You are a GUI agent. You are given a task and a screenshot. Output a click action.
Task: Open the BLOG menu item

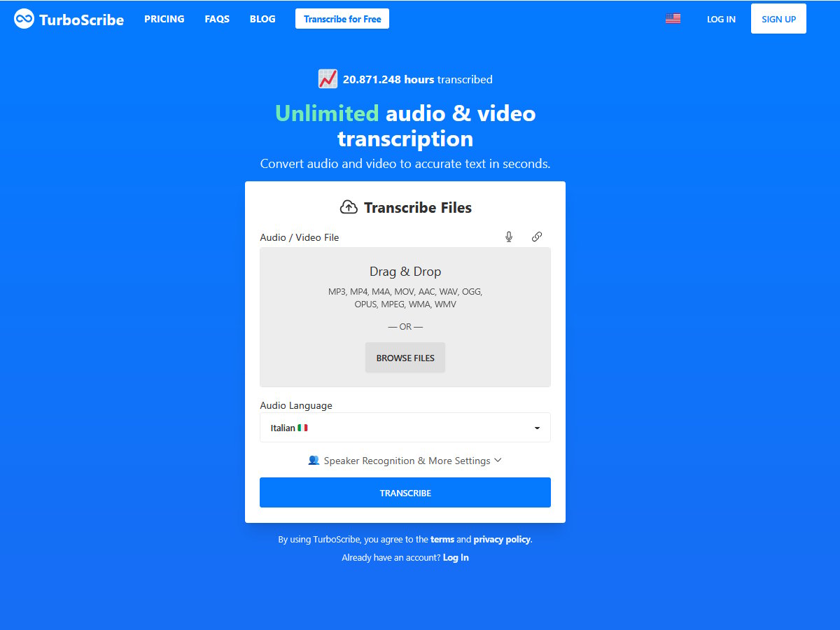(262, 19)
